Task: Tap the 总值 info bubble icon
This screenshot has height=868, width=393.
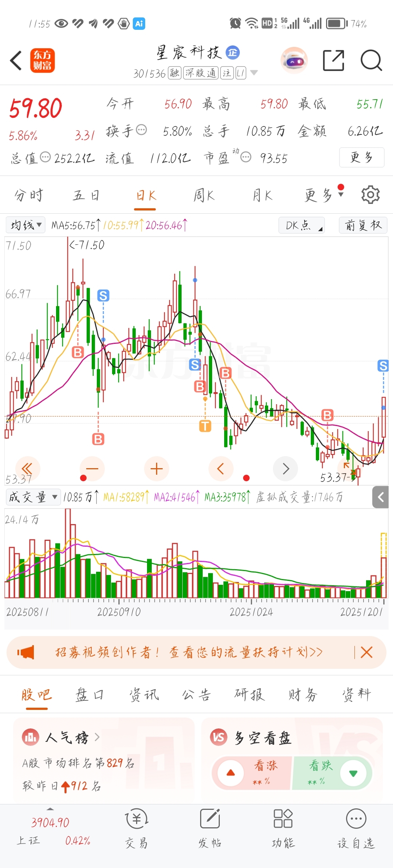Action: (45, 157)
